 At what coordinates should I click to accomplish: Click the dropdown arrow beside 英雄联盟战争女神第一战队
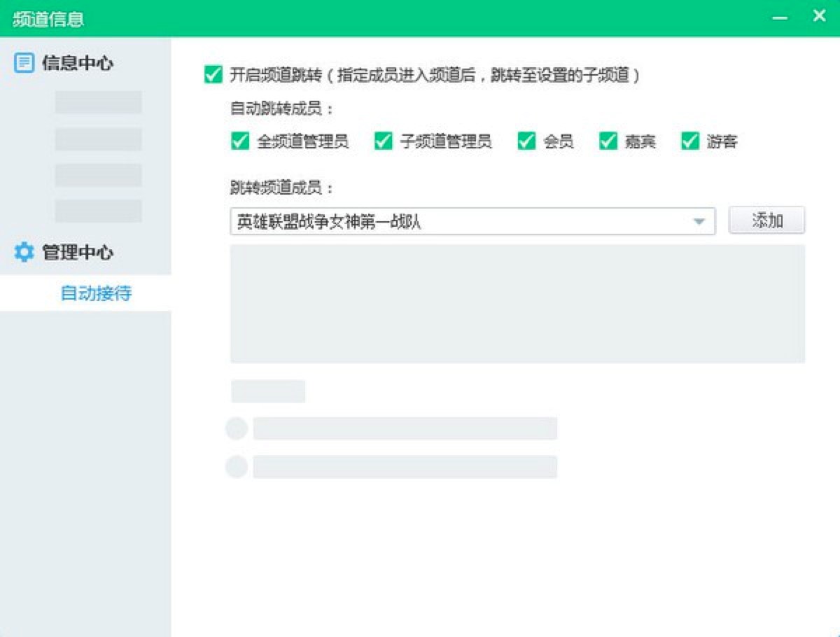coord(701,220)
